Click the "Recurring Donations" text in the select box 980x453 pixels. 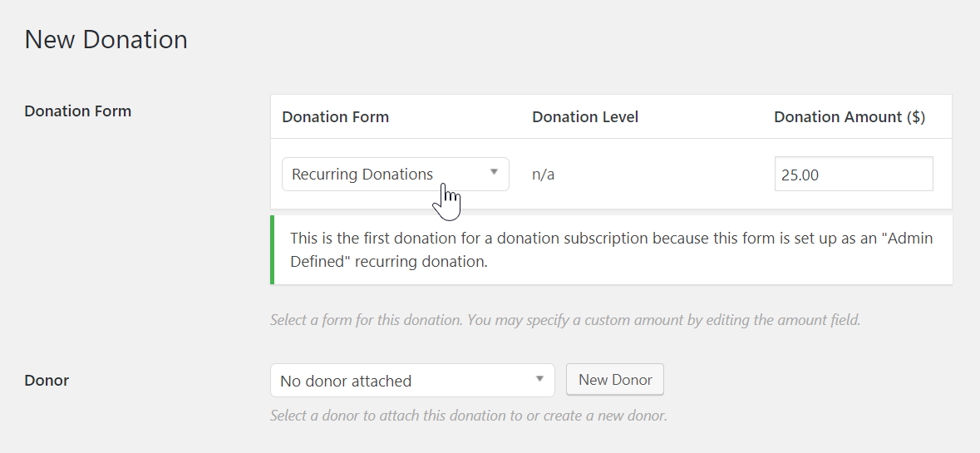(362, 175)
